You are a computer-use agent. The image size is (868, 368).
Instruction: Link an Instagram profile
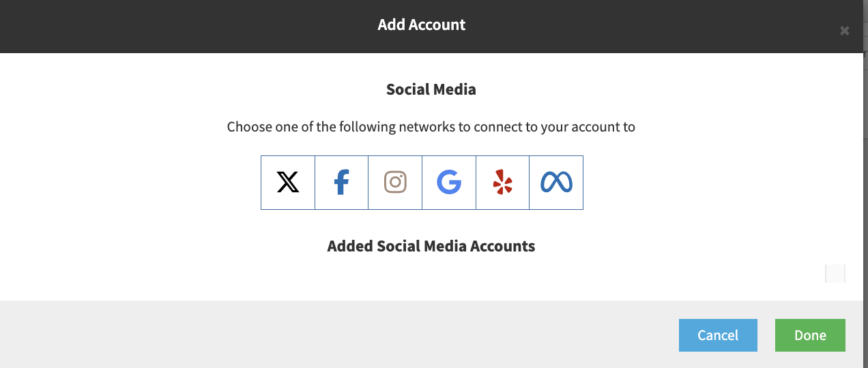point(395,183)
